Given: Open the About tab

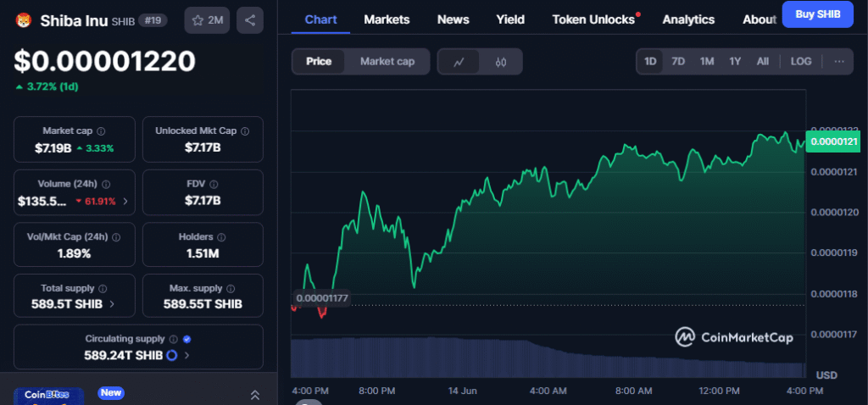Looking at the screenshot, I should [x=759, y=19].
